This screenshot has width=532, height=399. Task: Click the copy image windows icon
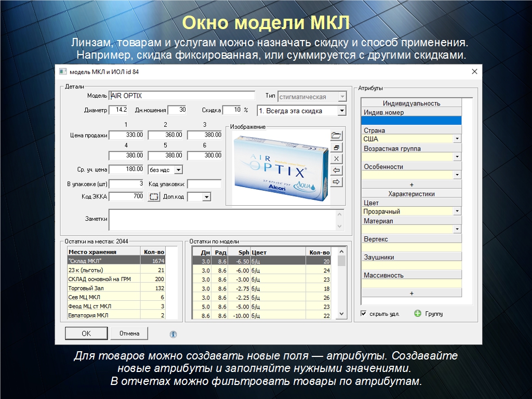(337, 148)
